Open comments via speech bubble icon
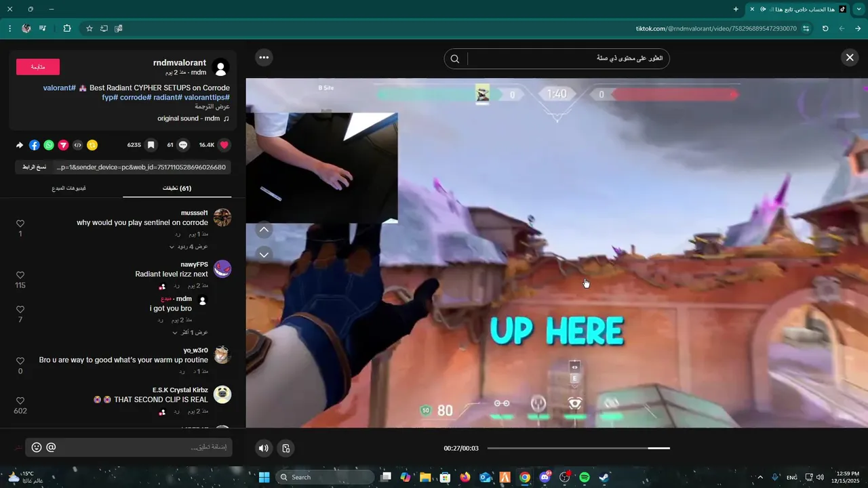Viewport: 868px width, 488px height. point(183,145)
